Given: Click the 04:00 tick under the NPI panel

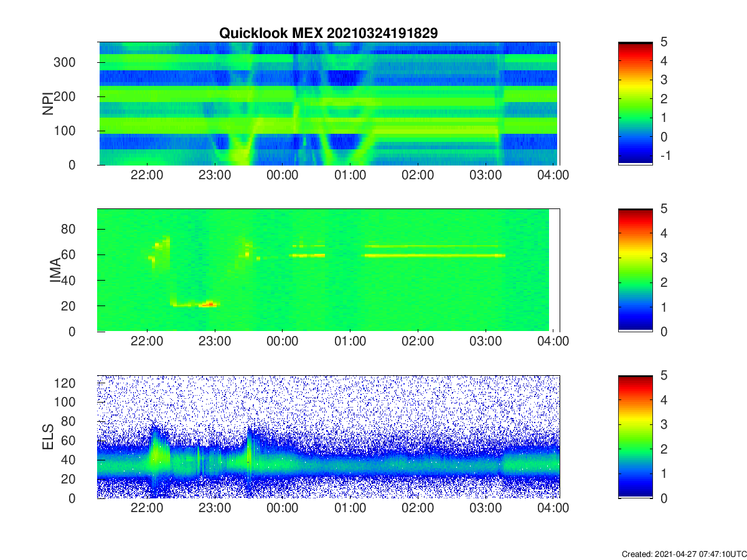Looking at the screenshot, I should (x=553, y=175).
